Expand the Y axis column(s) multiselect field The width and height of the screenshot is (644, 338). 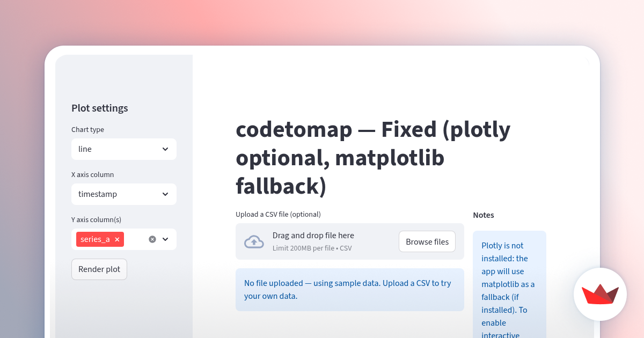tap(134, 239)
